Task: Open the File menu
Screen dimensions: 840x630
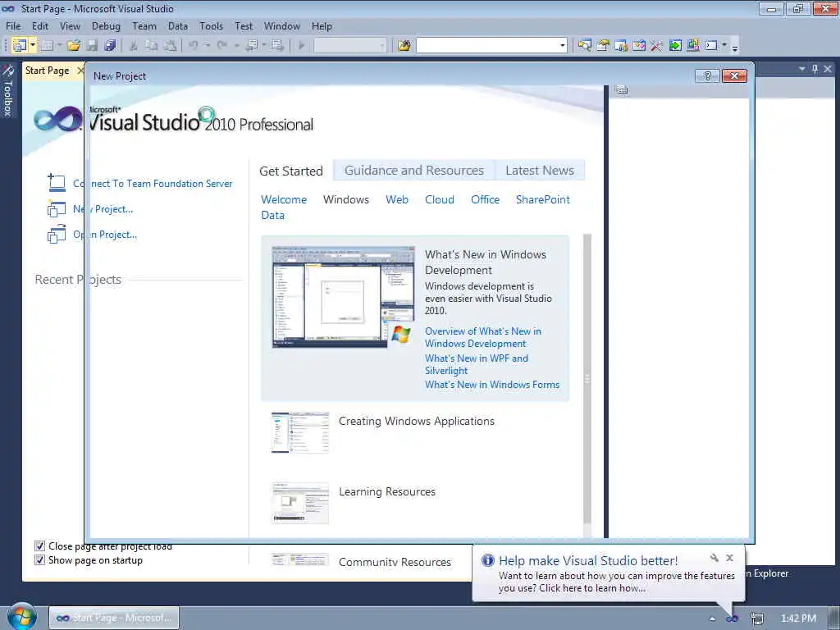Action: (x=13, y=25)
